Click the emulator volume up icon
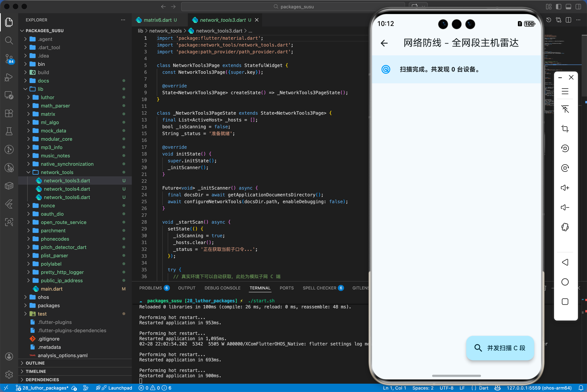The image size is (587, 392). point(565,188)
